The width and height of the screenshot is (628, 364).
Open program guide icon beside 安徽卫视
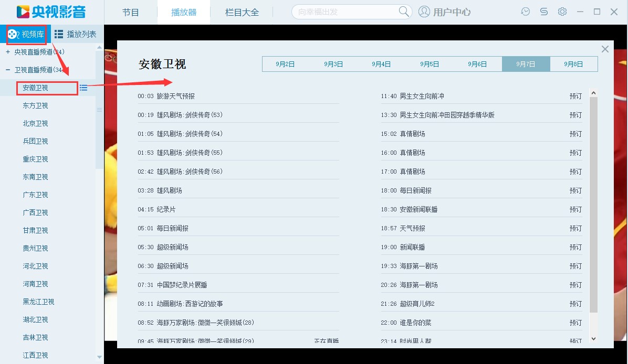83,88
